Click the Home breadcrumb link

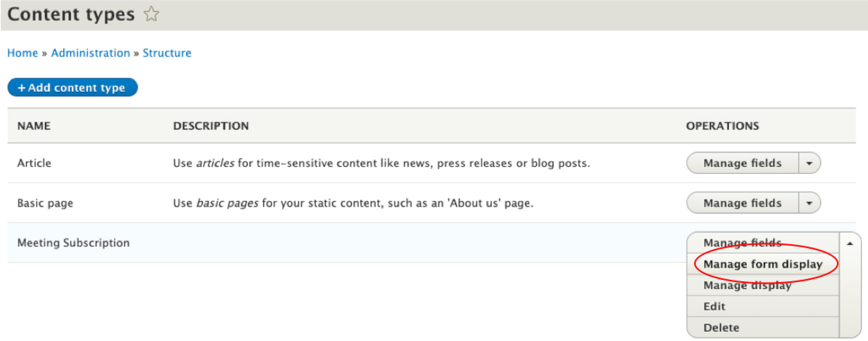click(23, 53)
